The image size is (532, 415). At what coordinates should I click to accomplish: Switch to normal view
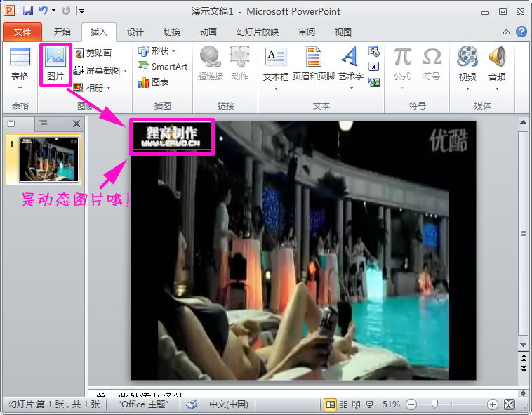click(x=330, y=404)
